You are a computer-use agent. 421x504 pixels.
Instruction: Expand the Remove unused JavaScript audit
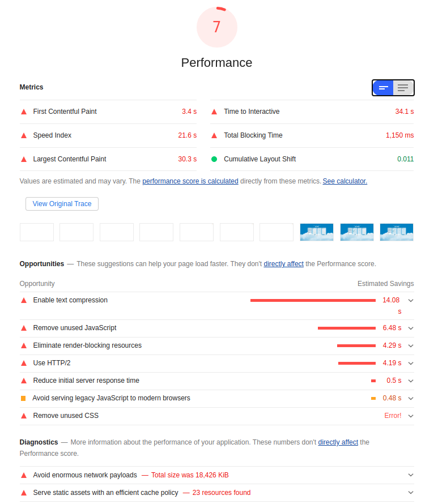[x=410, y=327]
